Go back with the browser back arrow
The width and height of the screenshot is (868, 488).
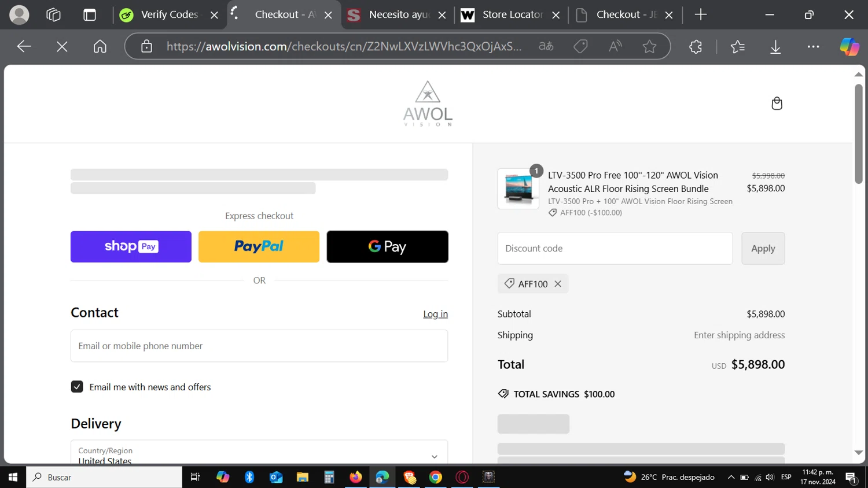click(24, 46)
